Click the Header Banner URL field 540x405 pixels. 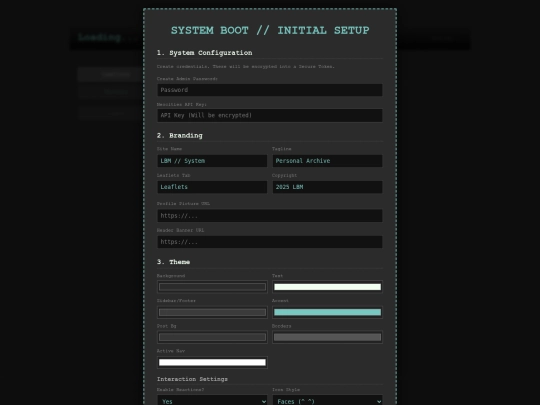(270, 242)
